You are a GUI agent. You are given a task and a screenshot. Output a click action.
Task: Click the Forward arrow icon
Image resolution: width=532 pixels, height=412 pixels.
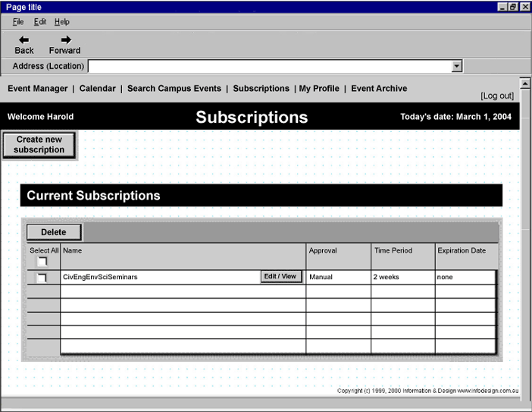(66, 40)
